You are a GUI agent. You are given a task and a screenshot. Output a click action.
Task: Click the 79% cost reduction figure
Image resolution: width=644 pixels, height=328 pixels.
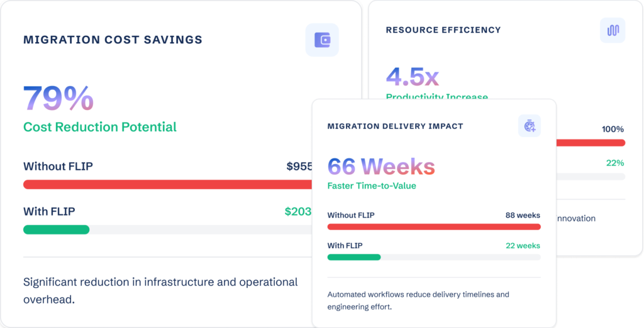click(x=58, y=98)
